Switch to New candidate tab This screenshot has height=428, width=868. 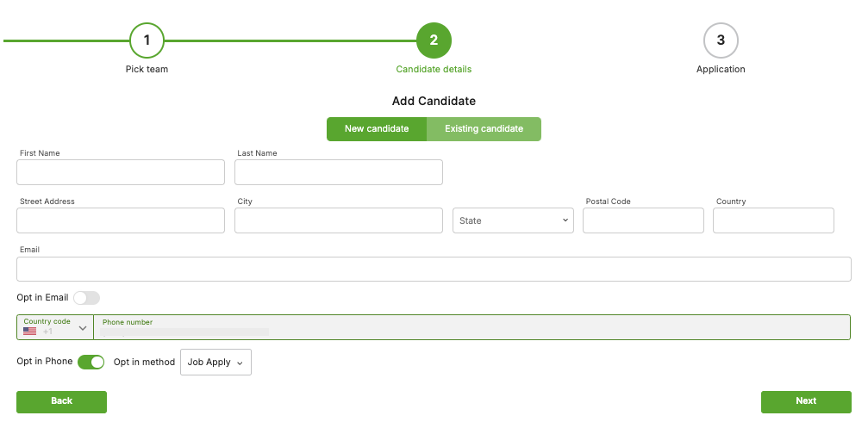click(x=377, y=129)
